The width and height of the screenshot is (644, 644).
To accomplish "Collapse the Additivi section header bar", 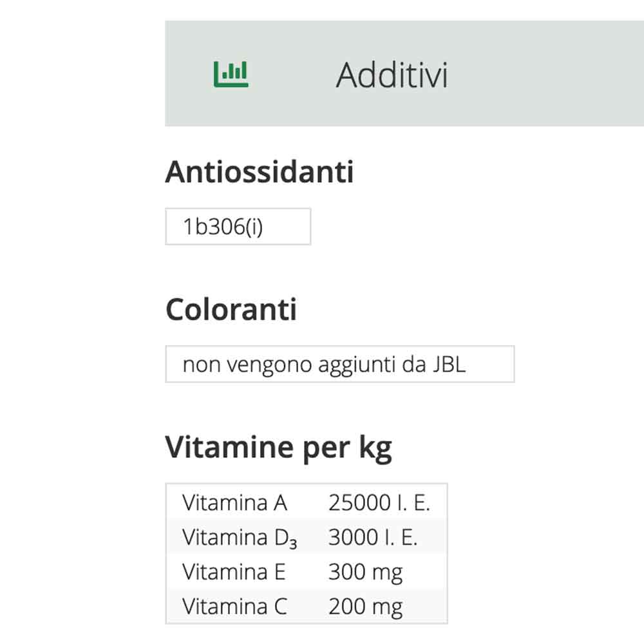I will 404,73.
